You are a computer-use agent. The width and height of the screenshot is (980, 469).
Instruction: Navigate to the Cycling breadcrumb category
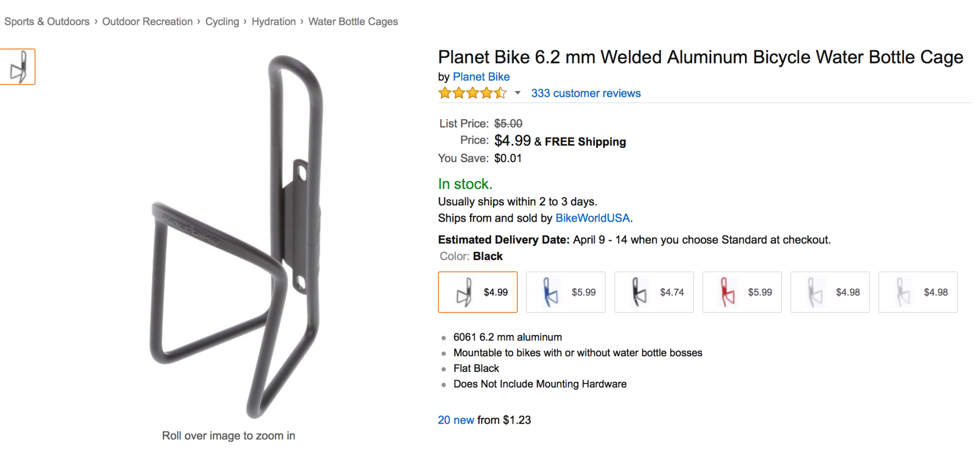click(222, 22)
